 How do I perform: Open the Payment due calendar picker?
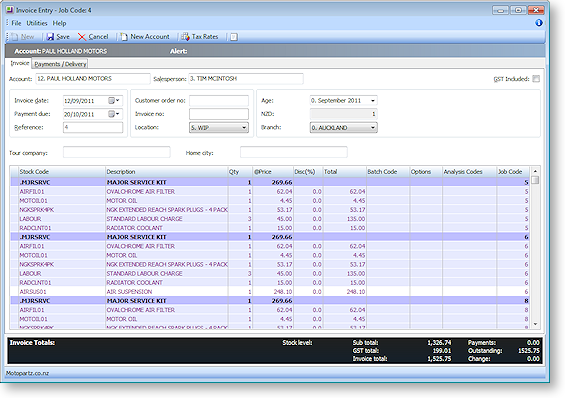click(114, 114)
